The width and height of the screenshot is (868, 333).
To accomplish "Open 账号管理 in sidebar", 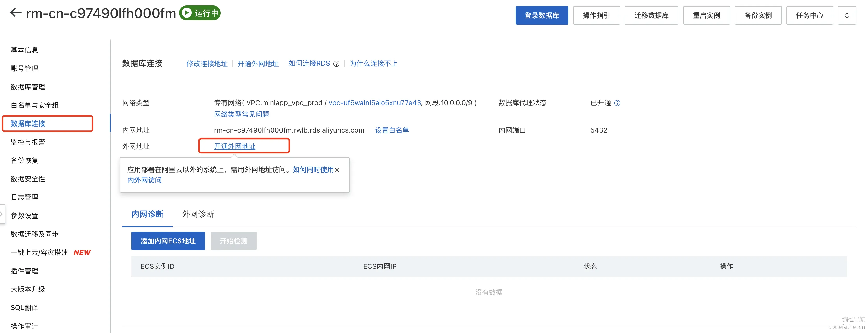I will tap(24, 68).
